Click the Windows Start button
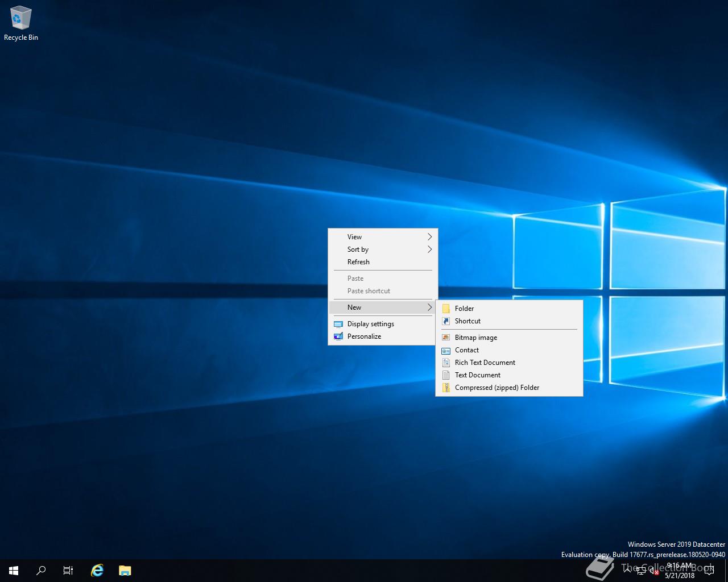Viewport: 728px width, 582px height. pos(14,570)
